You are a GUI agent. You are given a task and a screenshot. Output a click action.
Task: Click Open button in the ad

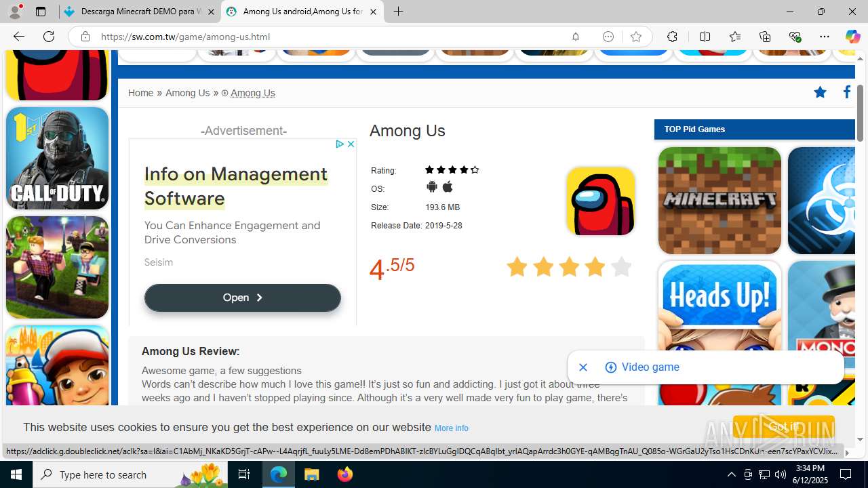coord(242,298)
